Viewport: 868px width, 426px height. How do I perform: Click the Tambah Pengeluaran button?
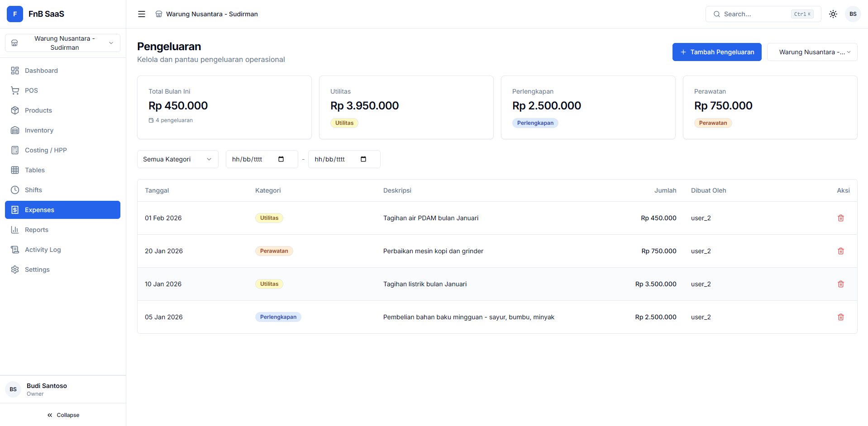(716, 52)
